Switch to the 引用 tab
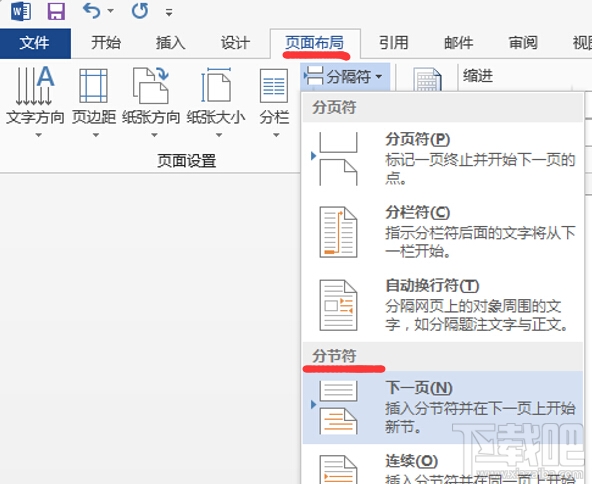The width and height of the screenshot is (592, 484). tap(394, 43)
